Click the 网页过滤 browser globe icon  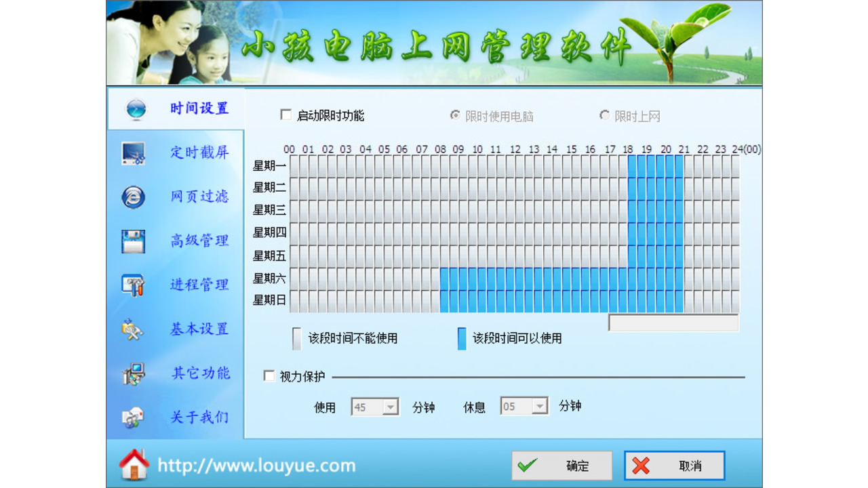click(133, 197)
